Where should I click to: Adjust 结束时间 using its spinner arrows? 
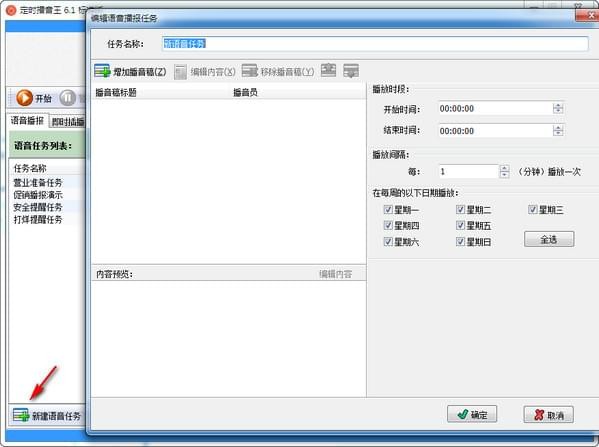coord(558,131)
